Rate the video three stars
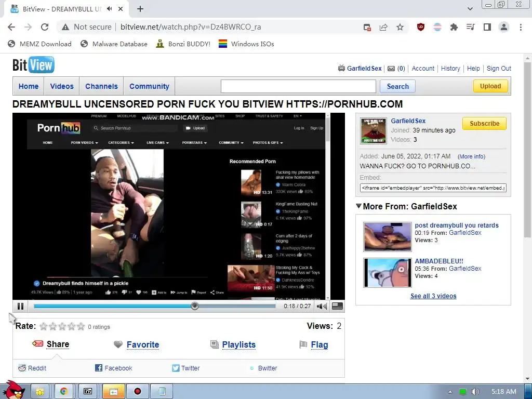532x399 pixels. (x=62, y=326)
